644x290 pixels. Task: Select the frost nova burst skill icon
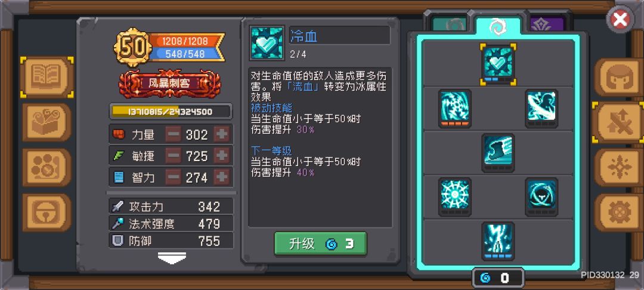tap(454, 197)
